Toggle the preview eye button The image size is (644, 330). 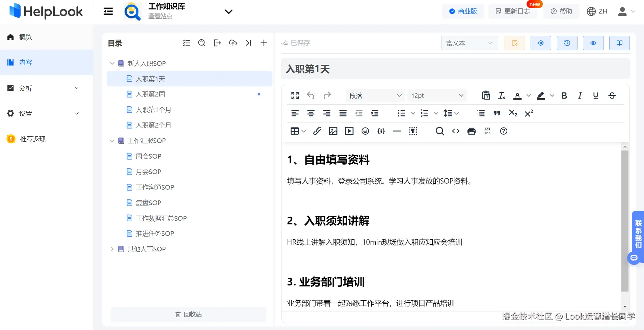(593, 43)
